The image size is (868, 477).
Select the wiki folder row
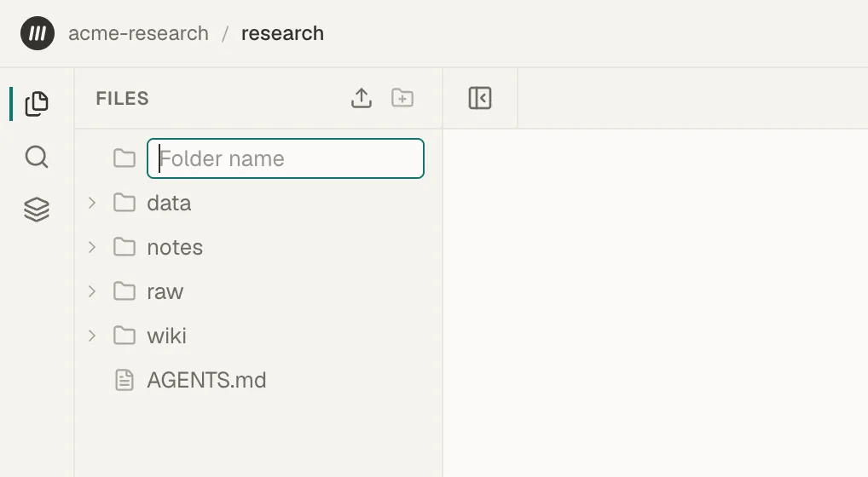258,336
